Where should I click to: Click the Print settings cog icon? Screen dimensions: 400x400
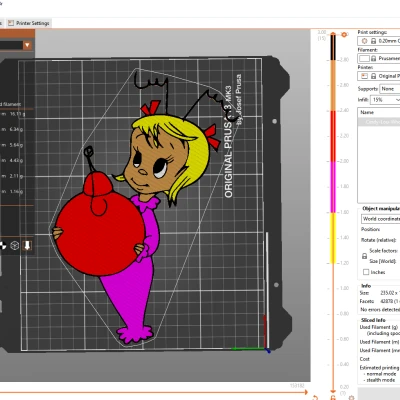point(364,41)
